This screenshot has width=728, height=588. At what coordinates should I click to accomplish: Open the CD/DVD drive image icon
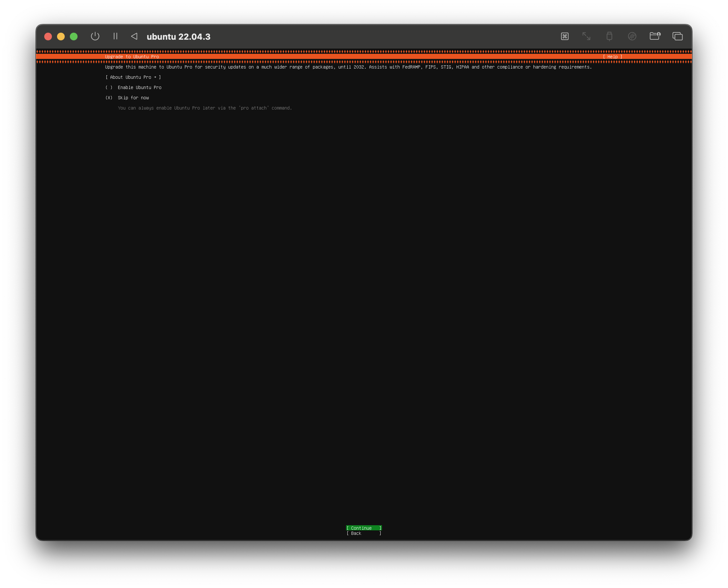click(632, 36)
